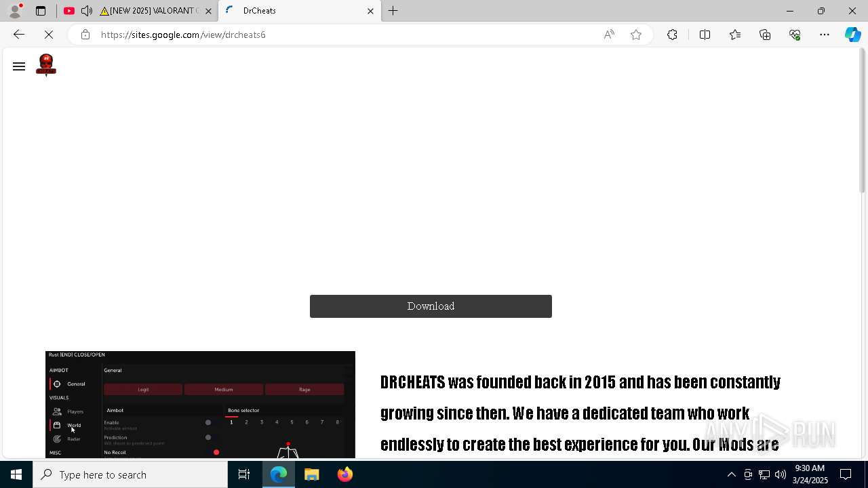The width and height of the screenshot is (868, 488).
Task: Show hidden system tray icons chevron
Action: point(731,474)
